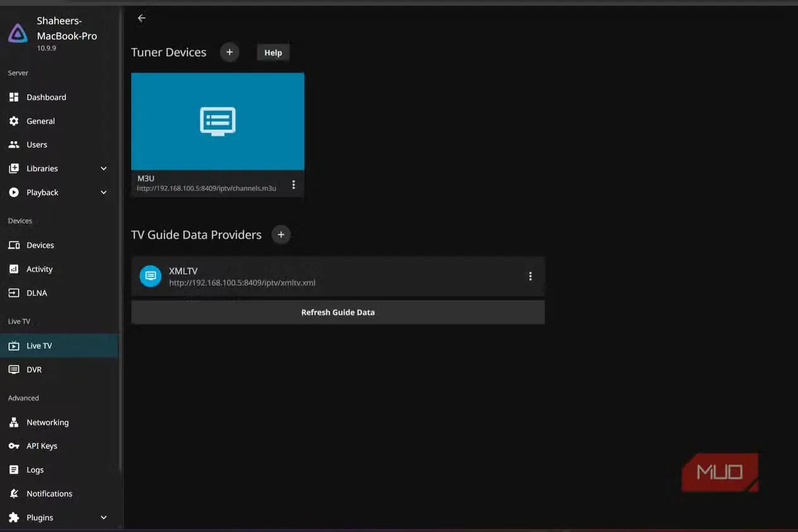798x532 pixels.
Task: Open Help for tuner devices
Action: click(273, 53)
